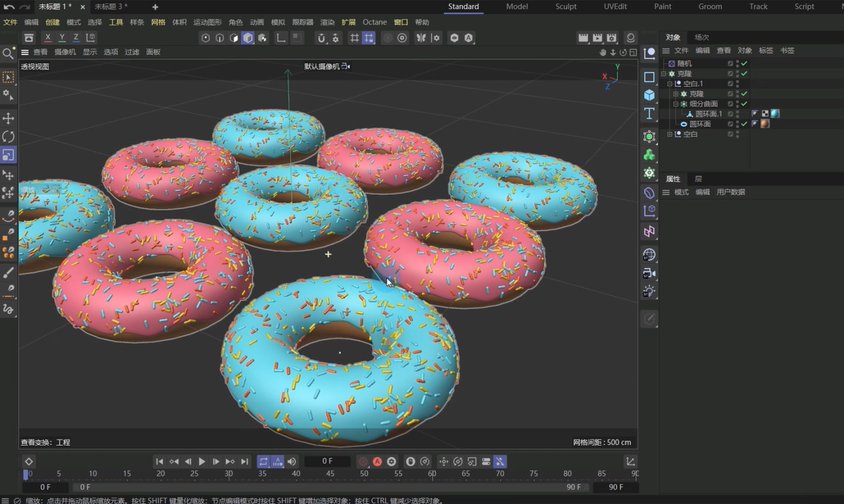The image size is (844, 504).
Task: Toggle coordinate system icon next to Z
Action: 90,38
